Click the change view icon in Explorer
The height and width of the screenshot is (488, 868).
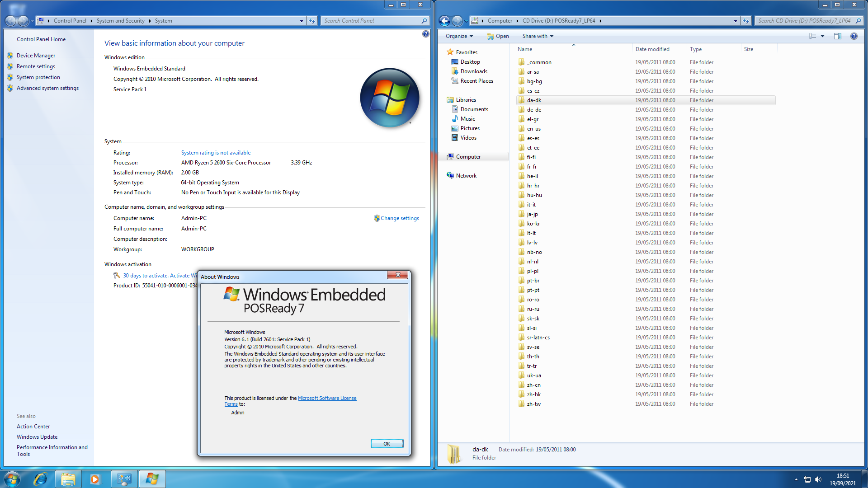pos(812,36)
